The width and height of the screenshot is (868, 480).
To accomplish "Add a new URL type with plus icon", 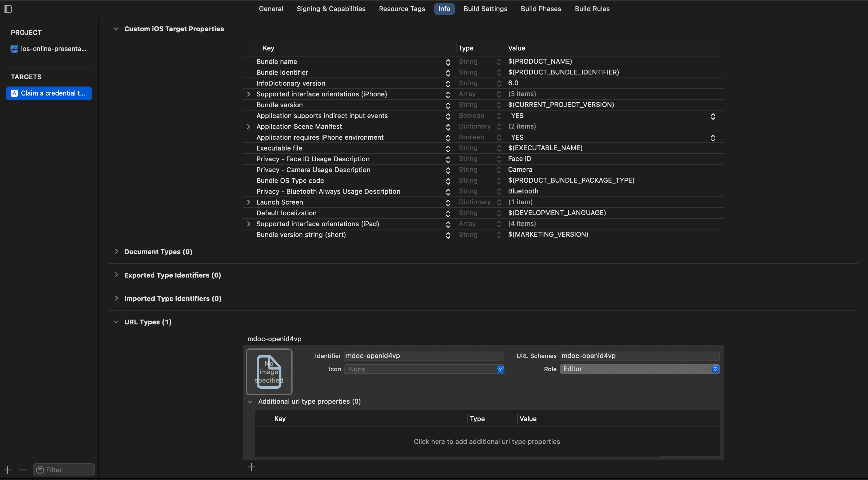I will coord(251,467).
